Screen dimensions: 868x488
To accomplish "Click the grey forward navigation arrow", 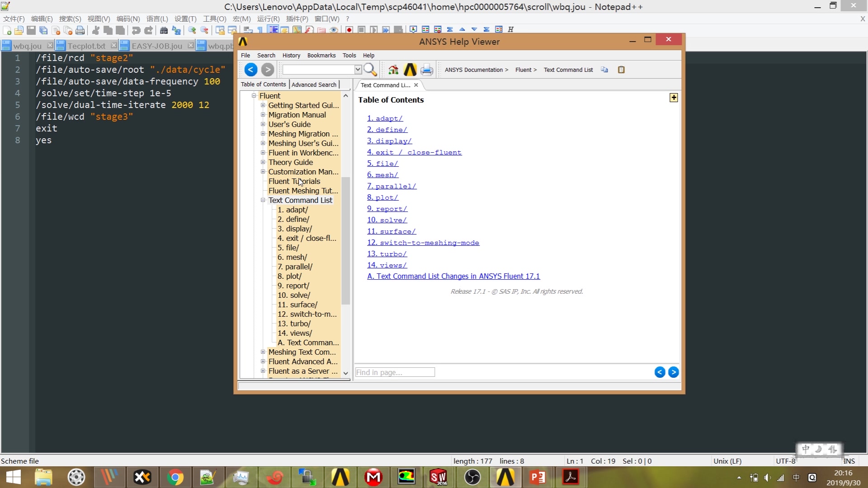I will (x=268, y=70).
